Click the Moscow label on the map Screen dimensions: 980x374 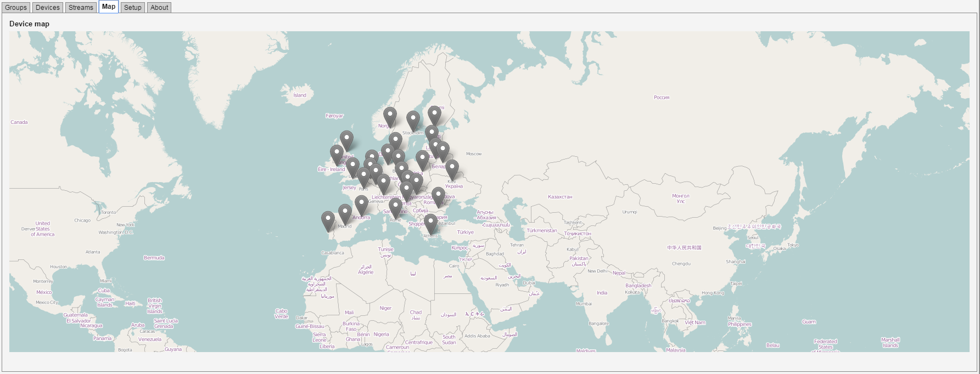pyautogui.click(x=474, y=154)
